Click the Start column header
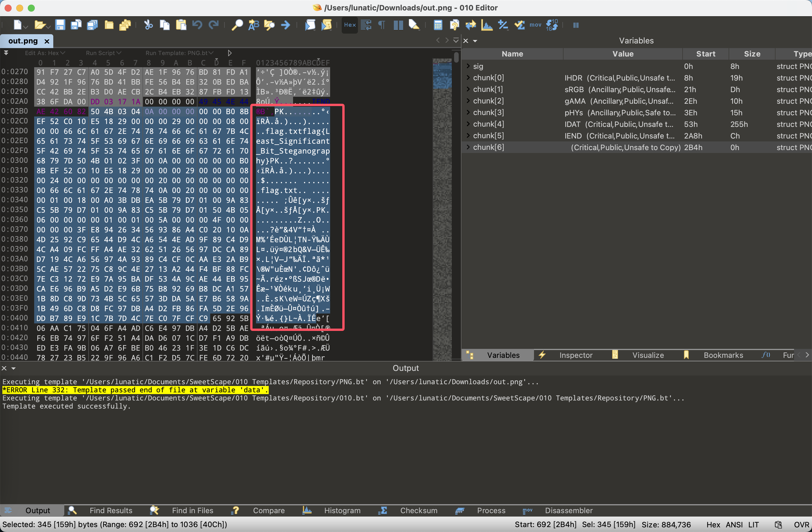The image size is (812, 532). [705, 54]
